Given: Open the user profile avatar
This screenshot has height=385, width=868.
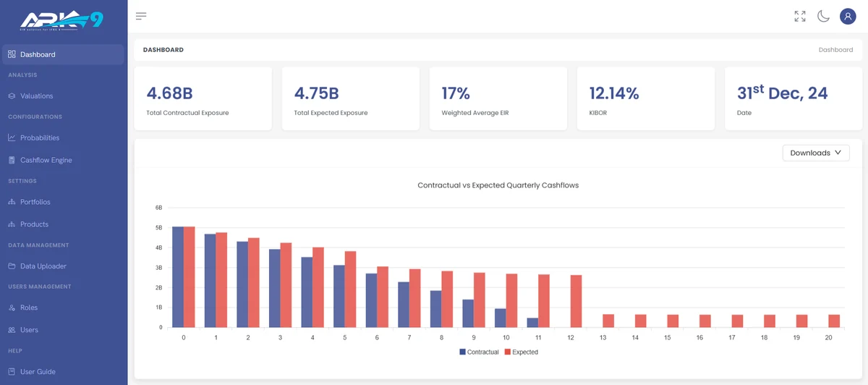Looking at the screenshot, I should click(x=848, y=16).
